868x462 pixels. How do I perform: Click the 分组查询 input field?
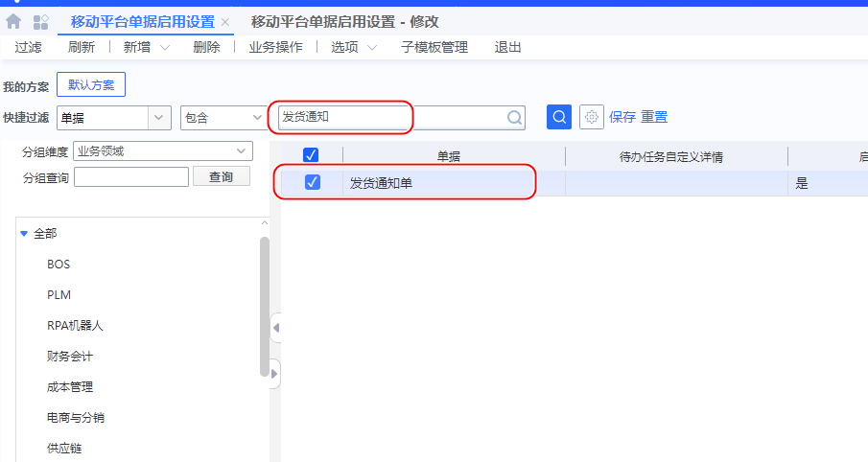pos(131,176)
